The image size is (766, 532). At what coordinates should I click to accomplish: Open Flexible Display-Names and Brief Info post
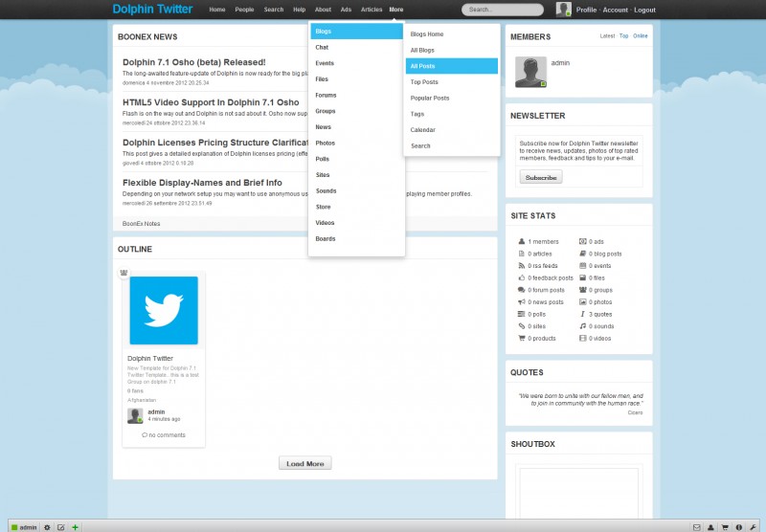pos(202,183)
